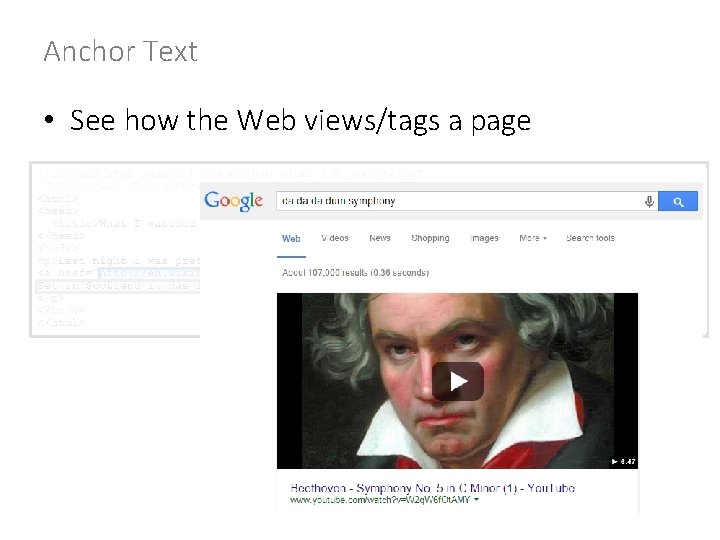The height and width of the screenshot is (540, 720).
Task: Click the Google logo
Action: [234, 201]
